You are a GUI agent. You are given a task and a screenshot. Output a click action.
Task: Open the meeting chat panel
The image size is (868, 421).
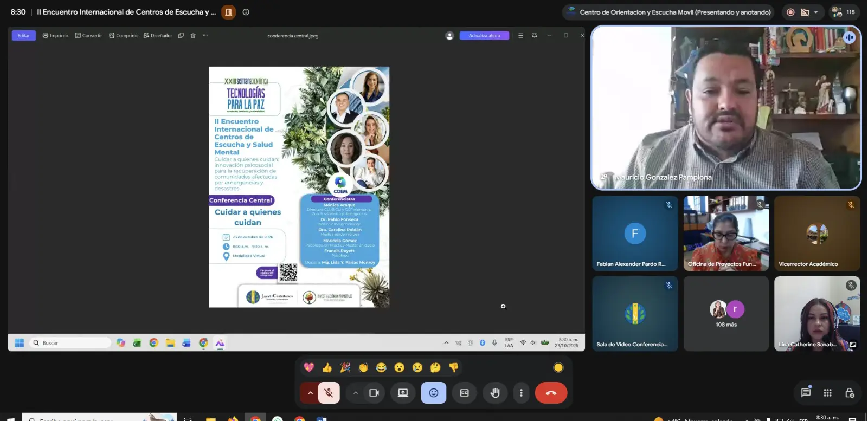pyautogui.click(x=806, y=392)
